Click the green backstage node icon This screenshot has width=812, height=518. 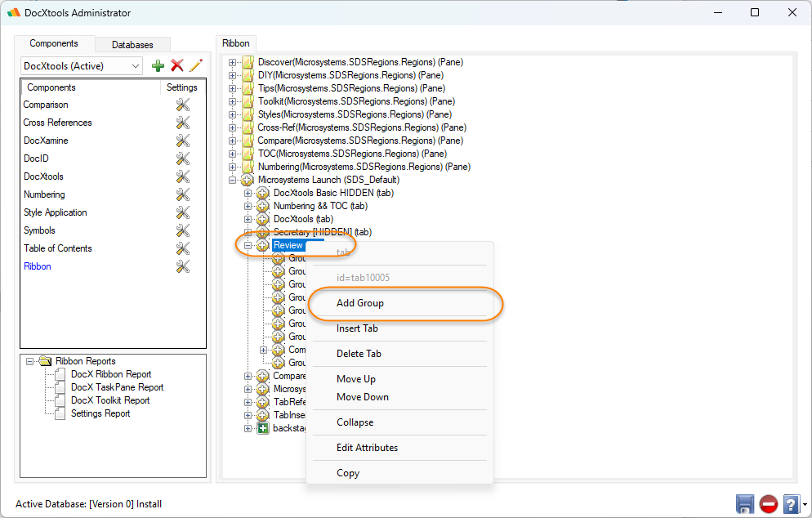coord(263,428)
